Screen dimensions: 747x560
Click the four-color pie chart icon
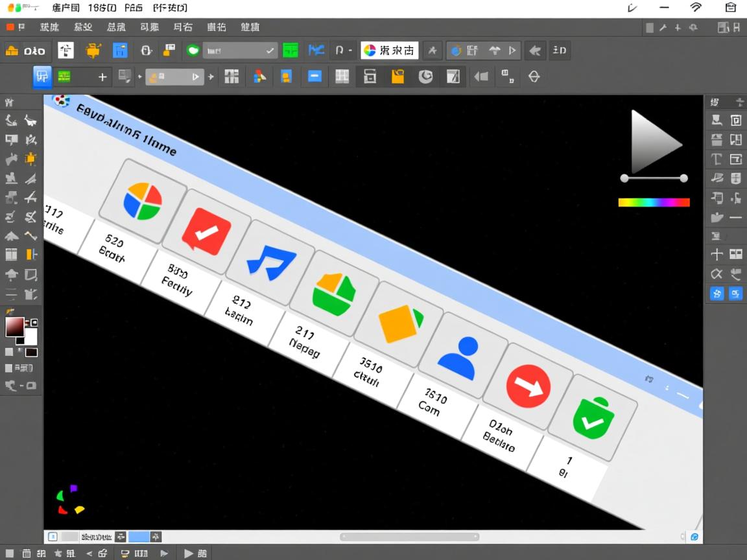pos(143,202)
